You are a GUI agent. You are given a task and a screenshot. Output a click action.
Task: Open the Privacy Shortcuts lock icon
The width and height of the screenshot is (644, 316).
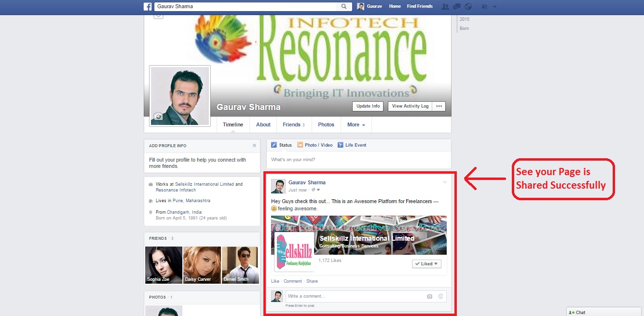click(x=484, y=7)
